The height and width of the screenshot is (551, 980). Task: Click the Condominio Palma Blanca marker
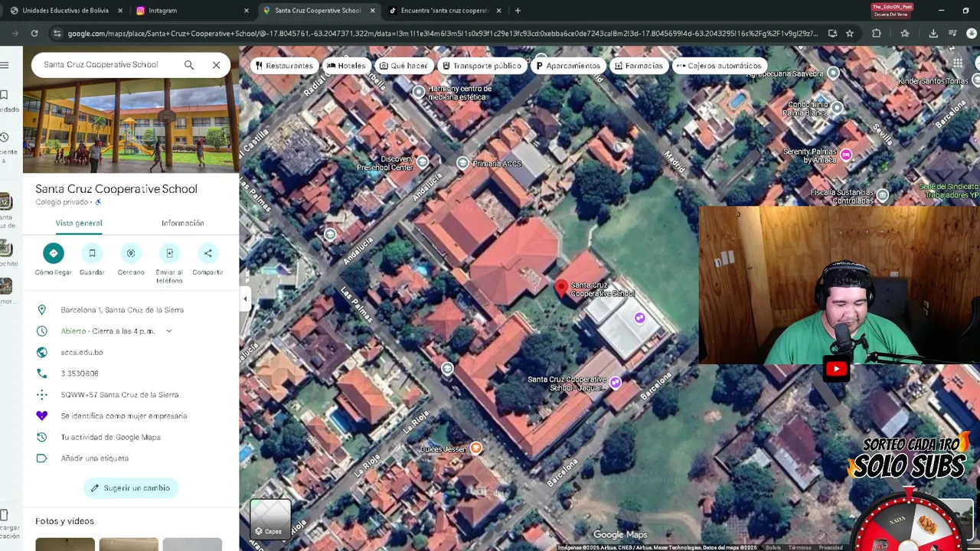pos(837,107)
